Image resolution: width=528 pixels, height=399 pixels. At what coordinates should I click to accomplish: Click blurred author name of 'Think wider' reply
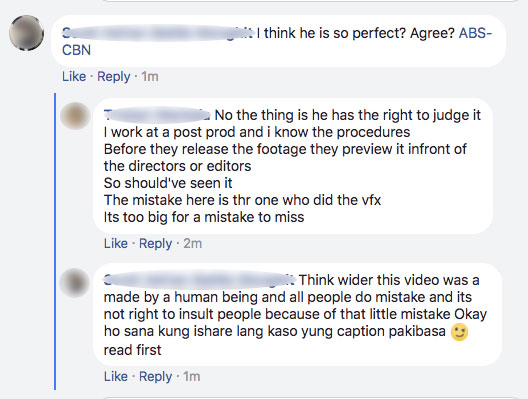tap(200, 280)
